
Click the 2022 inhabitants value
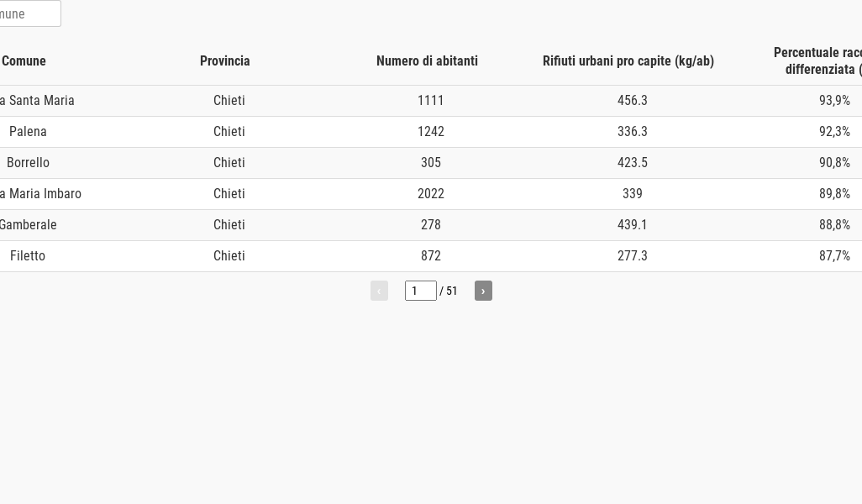tap(431, 193)
